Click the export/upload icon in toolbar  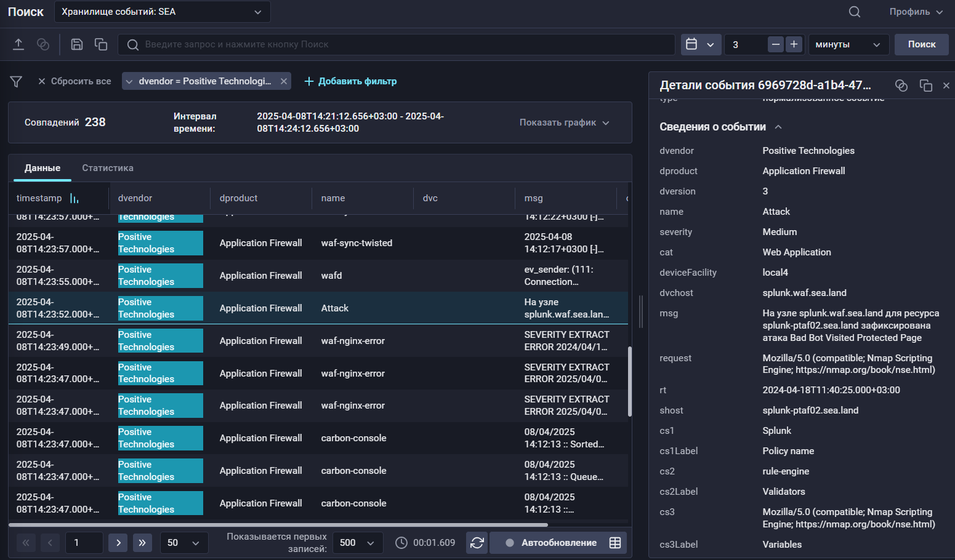(x=18, y=44)
